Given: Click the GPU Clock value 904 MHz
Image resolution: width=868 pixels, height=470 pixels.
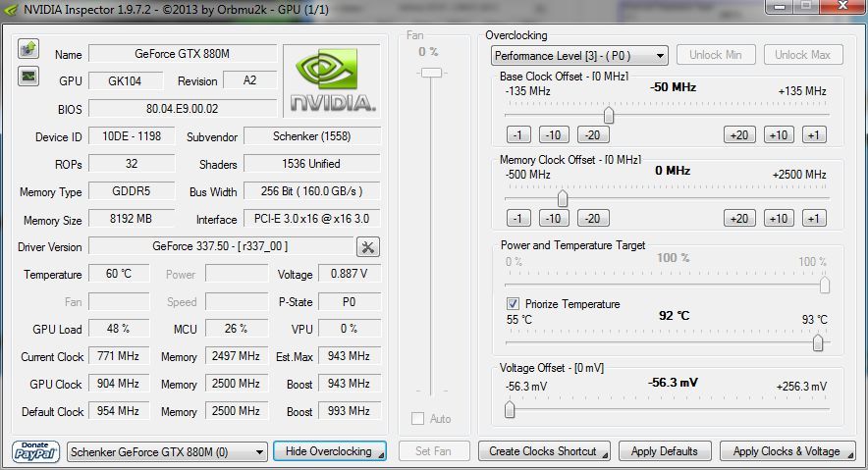Looking at the screenshot, I should pyautogui.click(x=119, y=384).
